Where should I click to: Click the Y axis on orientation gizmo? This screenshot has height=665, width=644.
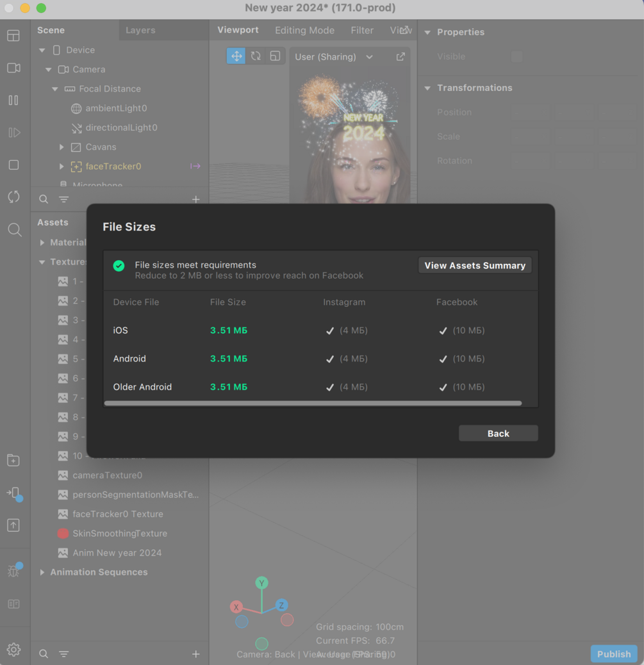point(261,583)
